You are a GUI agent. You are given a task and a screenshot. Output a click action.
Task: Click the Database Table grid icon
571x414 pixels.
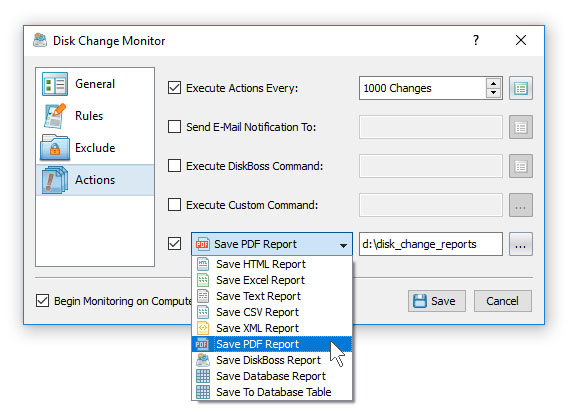pos(203,392)
